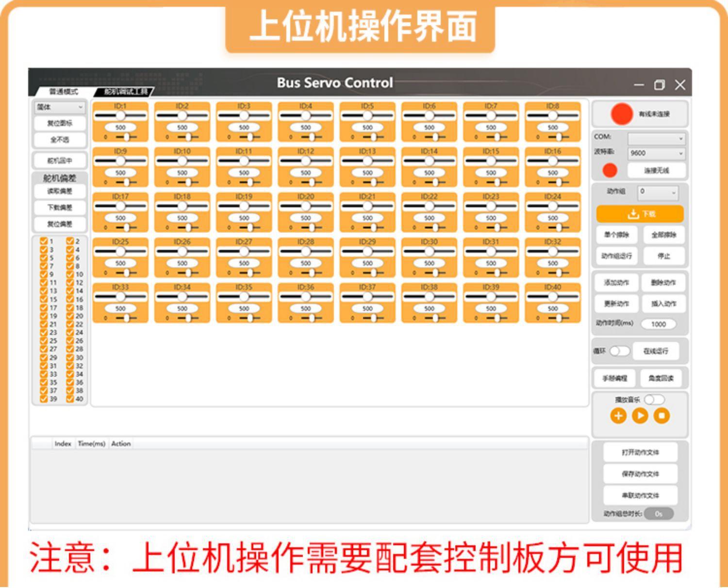Screen dimensions: 728x588
Task: Maximize the Bus Servo Control window
Action: [659, 85]
